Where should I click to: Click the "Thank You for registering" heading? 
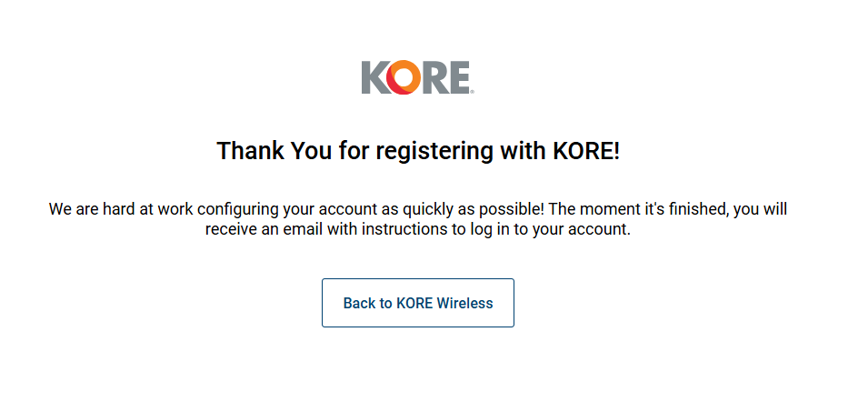tap(417, 151)
